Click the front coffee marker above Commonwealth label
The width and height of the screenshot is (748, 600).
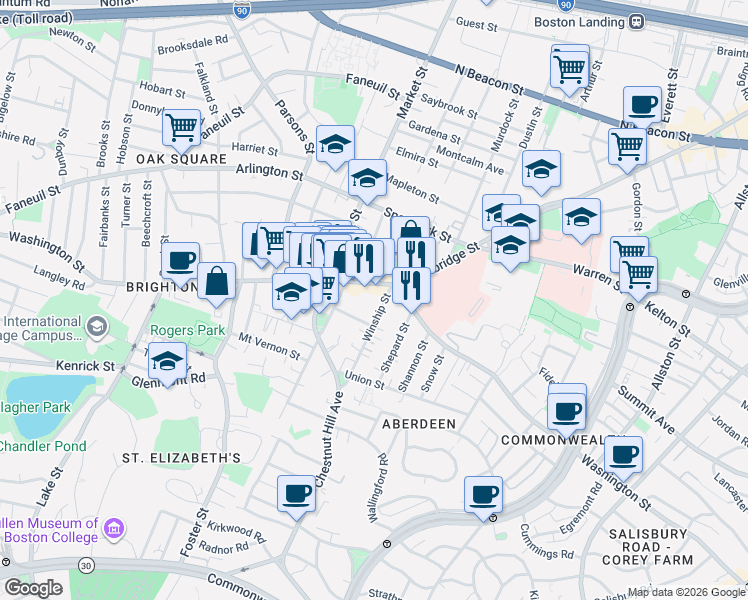pyautogui.click(x=566, y=413)
